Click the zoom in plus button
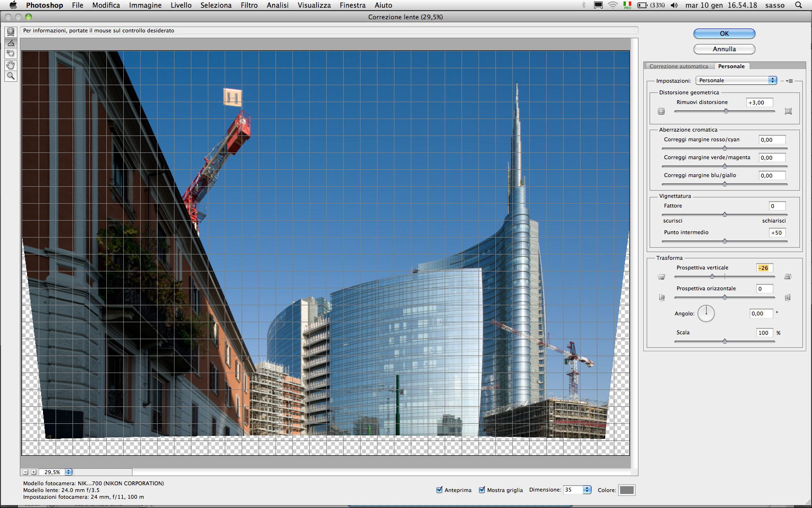Image resolution: width=812 pixels, height=508 pixels. 34,472
